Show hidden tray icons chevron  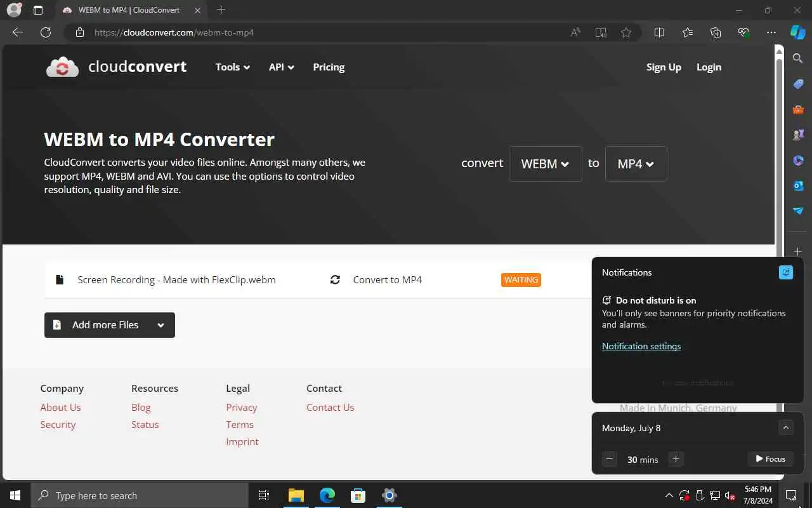669,495
